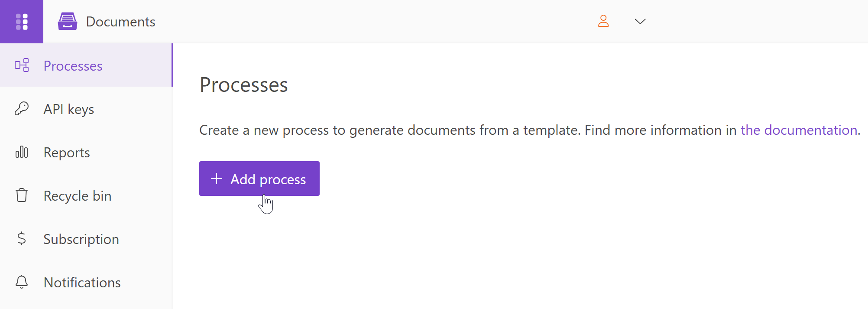Click the orange user profile icon
868x309 pixels.
coord(603,21)
